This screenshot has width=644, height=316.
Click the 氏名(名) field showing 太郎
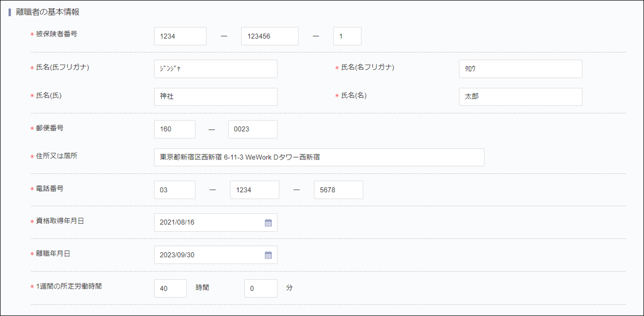520,96
